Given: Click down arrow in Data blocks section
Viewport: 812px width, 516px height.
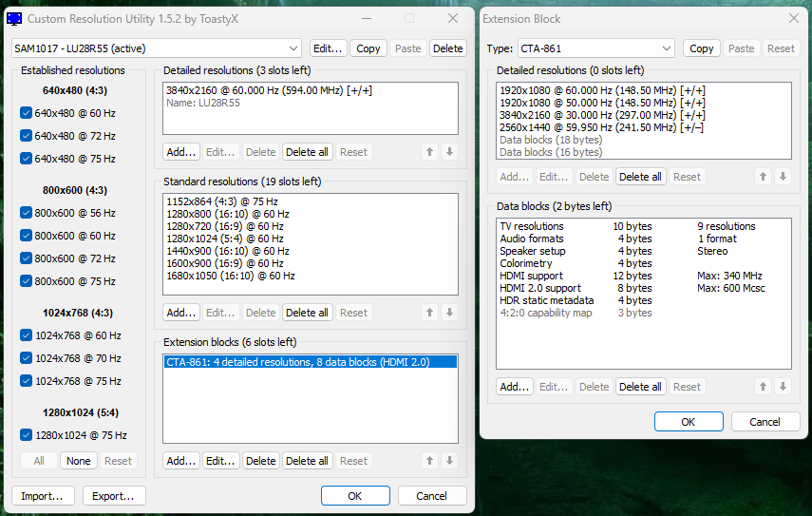Looking at the screenshot, I should tap(783, 387).
